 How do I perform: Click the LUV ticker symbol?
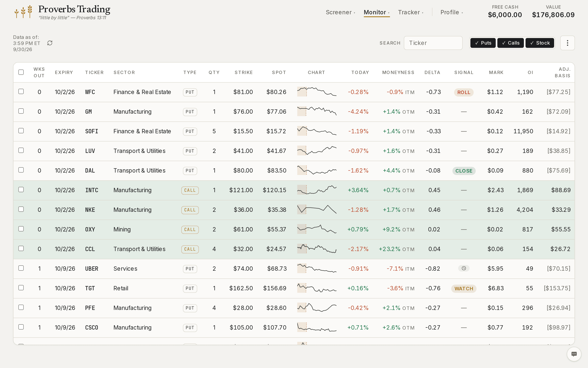pos(90,151)
